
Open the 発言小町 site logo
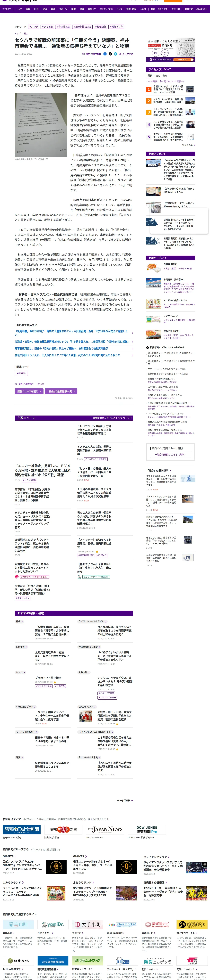point(18,924)
